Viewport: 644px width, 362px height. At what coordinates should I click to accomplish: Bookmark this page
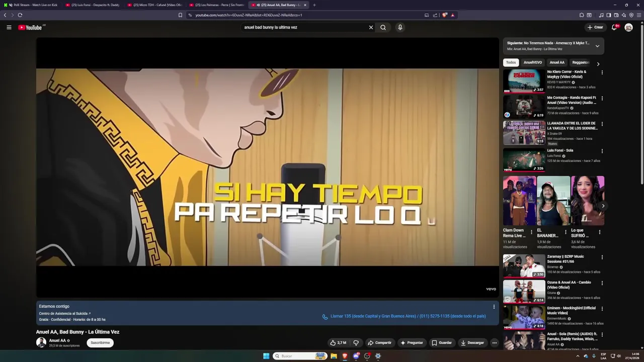click(x=180, y=15)
